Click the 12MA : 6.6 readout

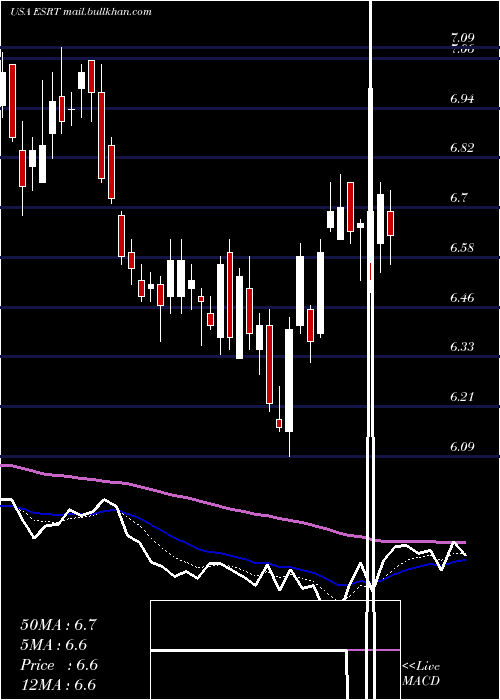[x=58, y=685]
